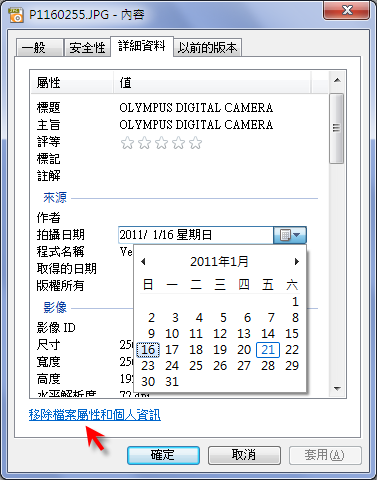Pick day 5 in the calendar

[x=223, y=318]
